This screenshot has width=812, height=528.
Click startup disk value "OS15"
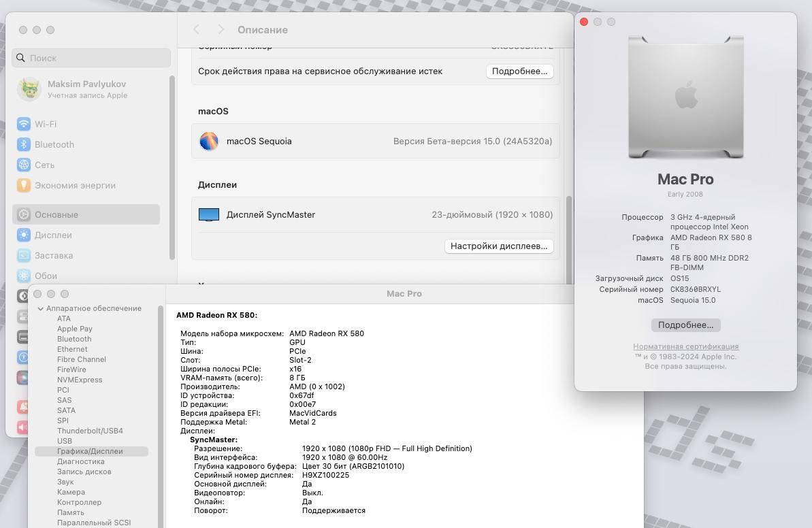click(x=679, y=278)
